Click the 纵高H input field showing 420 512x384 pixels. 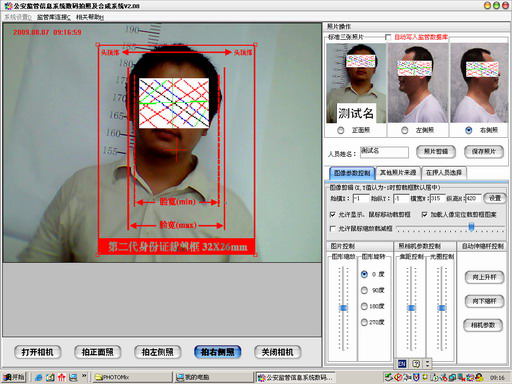473,198
